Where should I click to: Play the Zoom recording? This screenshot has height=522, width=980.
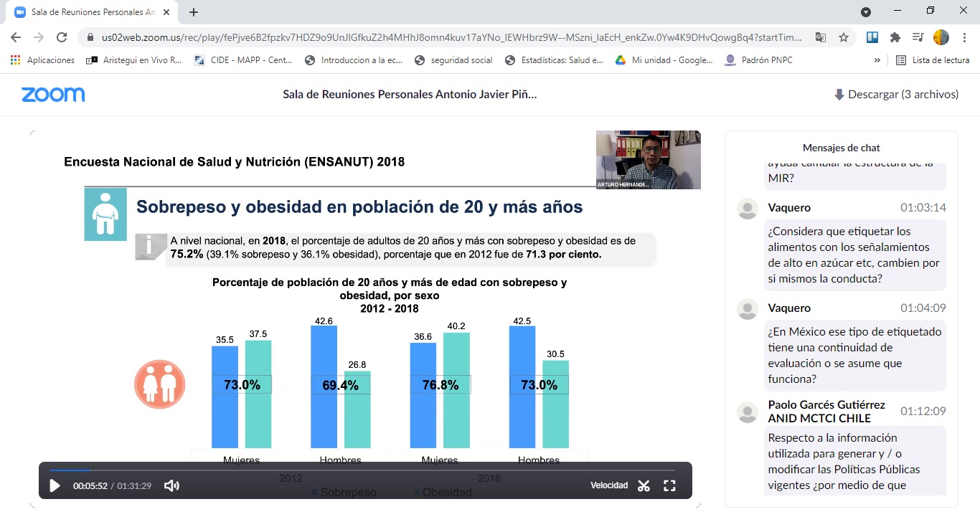click(55, 485)
